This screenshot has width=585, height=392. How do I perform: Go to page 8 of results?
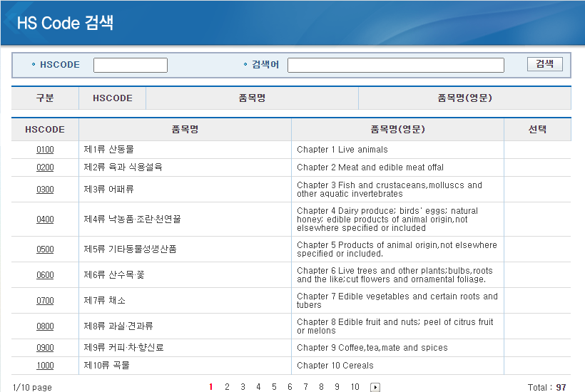[321, 387]
